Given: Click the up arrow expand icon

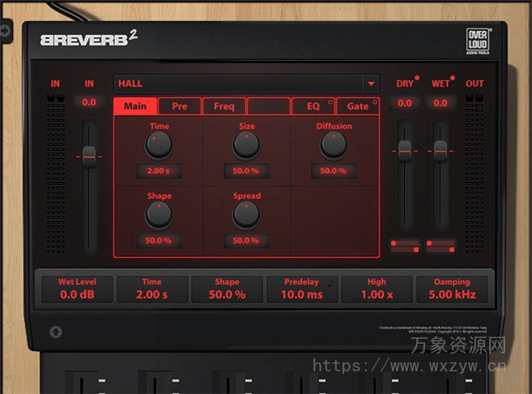Looking at the screenshot, I should [56, 332].
